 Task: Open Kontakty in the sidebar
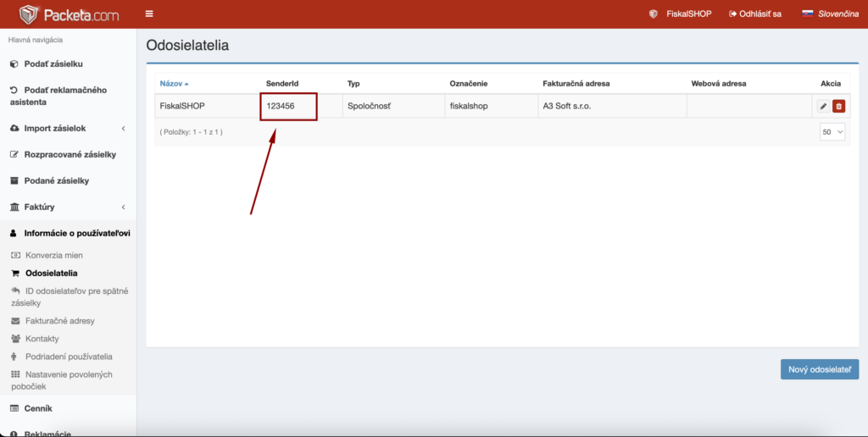(x=42, y=339)
